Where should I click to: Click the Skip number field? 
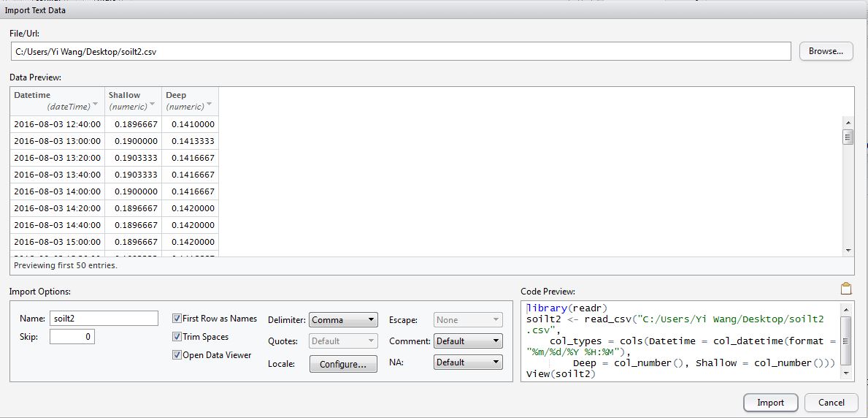[x=72, y=336]
